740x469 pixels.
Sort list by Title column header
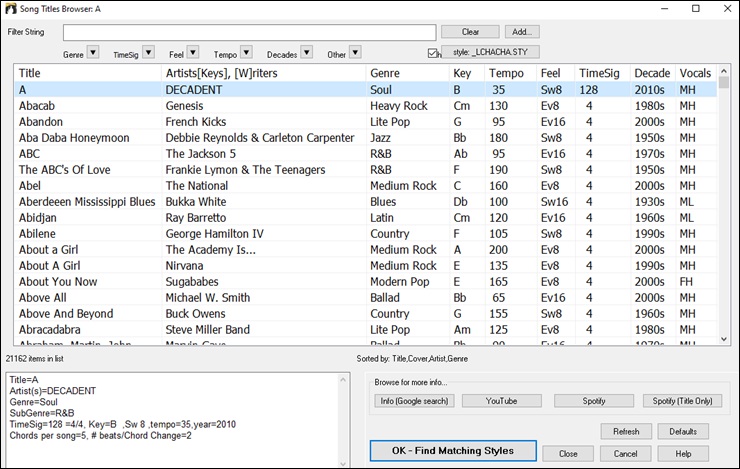88,73
